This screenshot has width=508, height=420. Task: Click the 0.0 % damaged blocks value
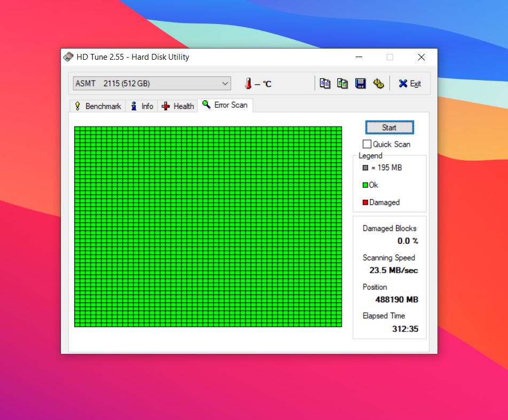coord(408,241)
